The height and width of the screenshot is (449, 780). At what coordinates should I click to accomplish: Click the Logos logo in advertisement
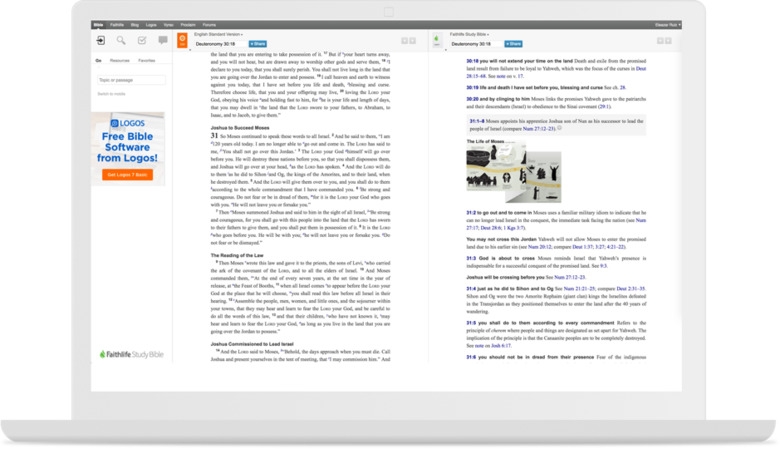(128, 123)
